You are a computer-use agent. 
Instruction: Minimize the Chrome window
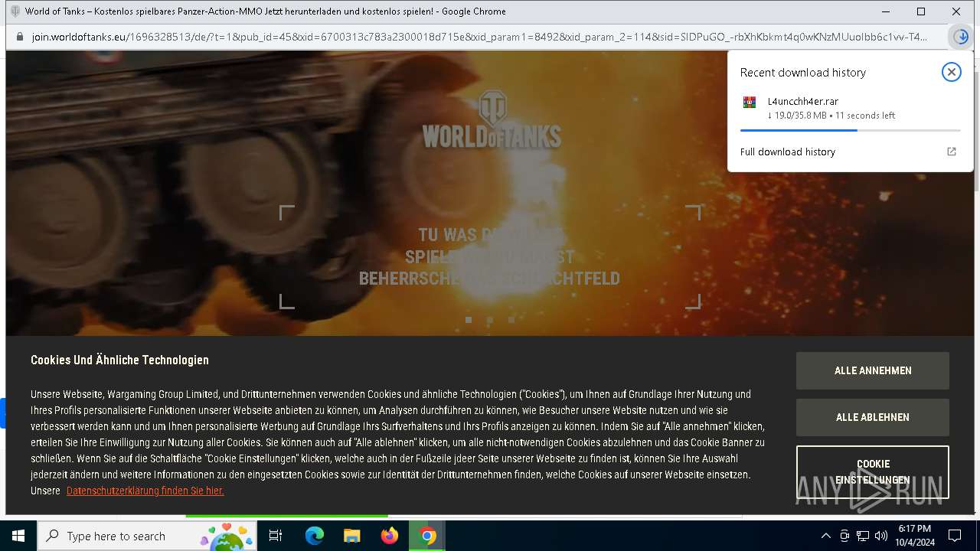coord(886,11)
